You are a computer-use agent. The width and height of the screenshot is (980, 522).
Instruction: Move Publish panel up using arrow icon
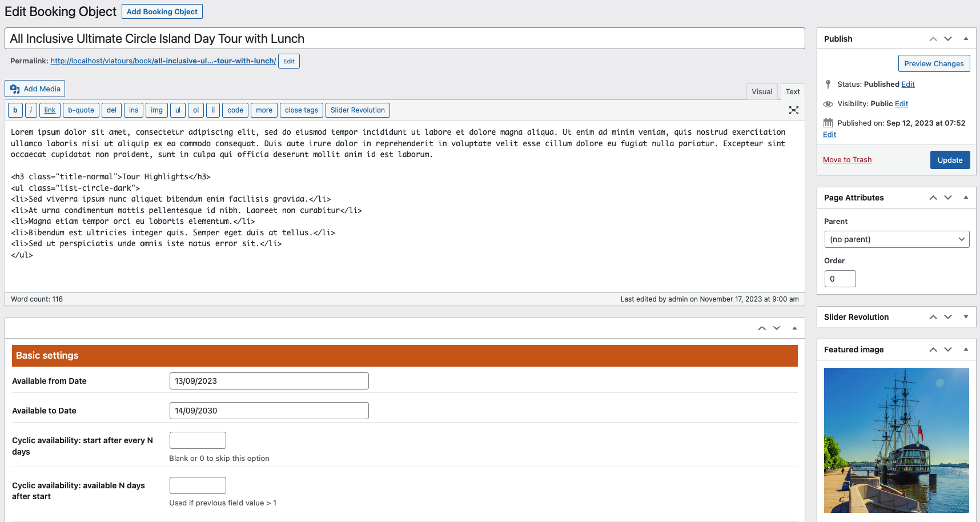(933, 39)
